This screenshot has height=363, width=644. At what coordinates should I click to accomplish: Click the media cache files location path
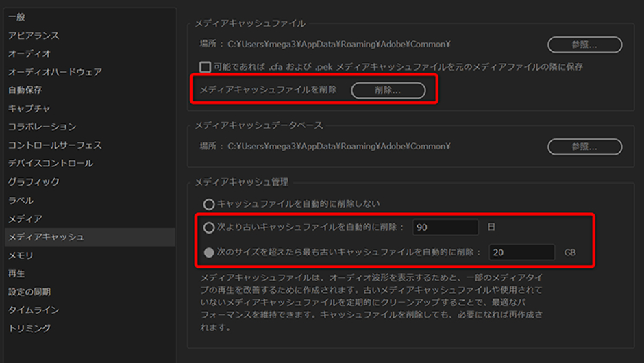point(339,44)
